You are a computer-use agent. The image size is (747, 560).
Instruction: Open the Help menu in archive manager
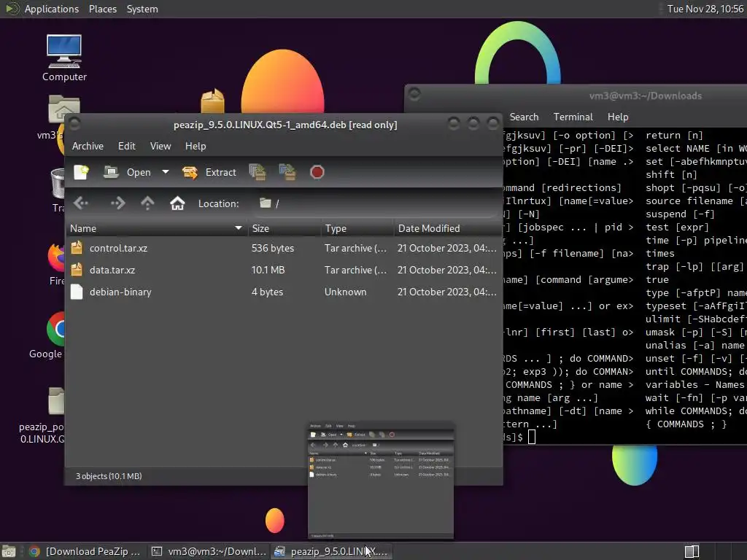[x=196, y=146]
